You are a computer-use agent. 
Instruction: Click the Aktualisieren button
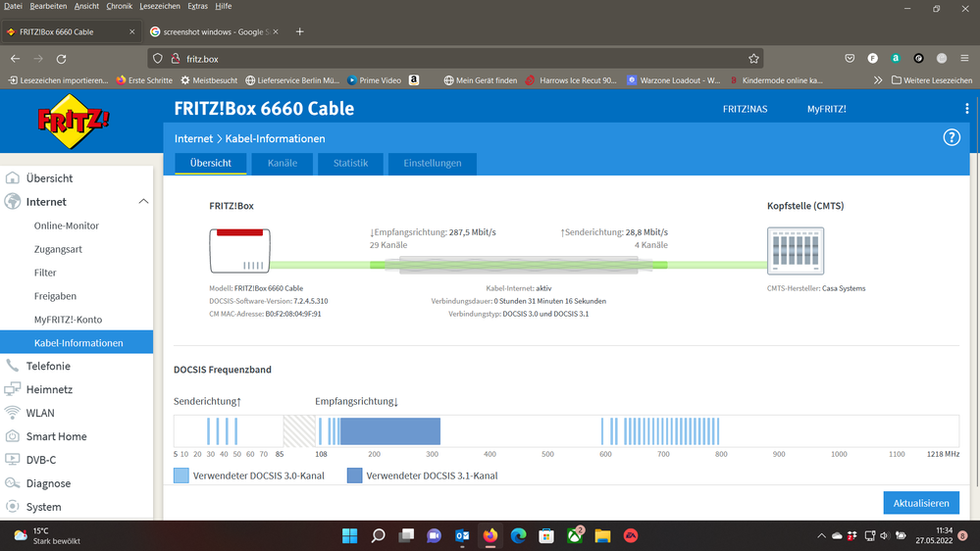click(x=920, y=503)
